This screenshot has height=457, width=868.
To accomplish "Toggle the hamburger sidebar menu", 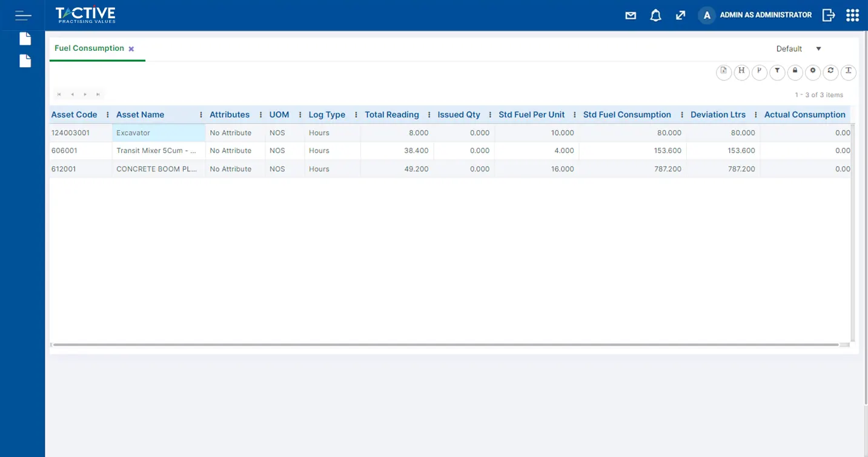I will pos(23,15).
